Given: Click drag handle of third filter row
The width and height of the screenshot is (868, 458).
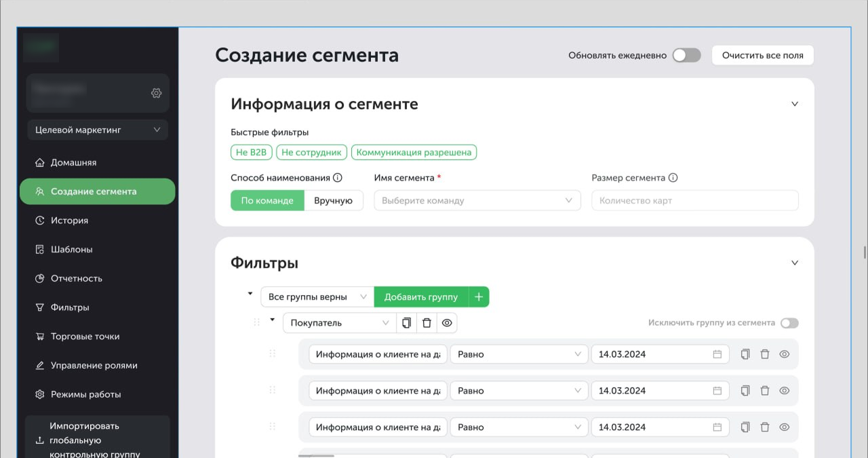Looking at the screenshot, I should coord(273,427).
